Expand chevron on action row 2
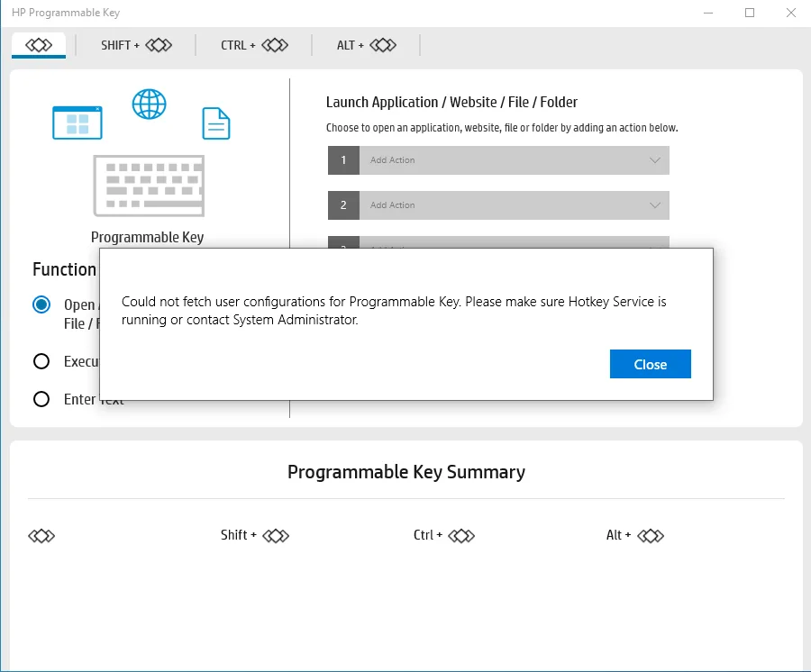 pyautogui.click(x=655, y=205)
